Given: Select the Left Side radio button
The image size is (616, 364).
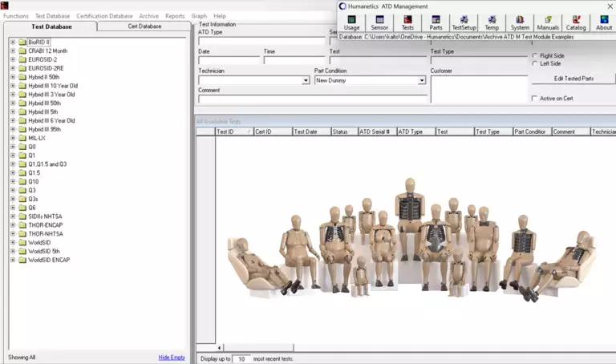Looking at the screenshot, I should coord(534,63).
